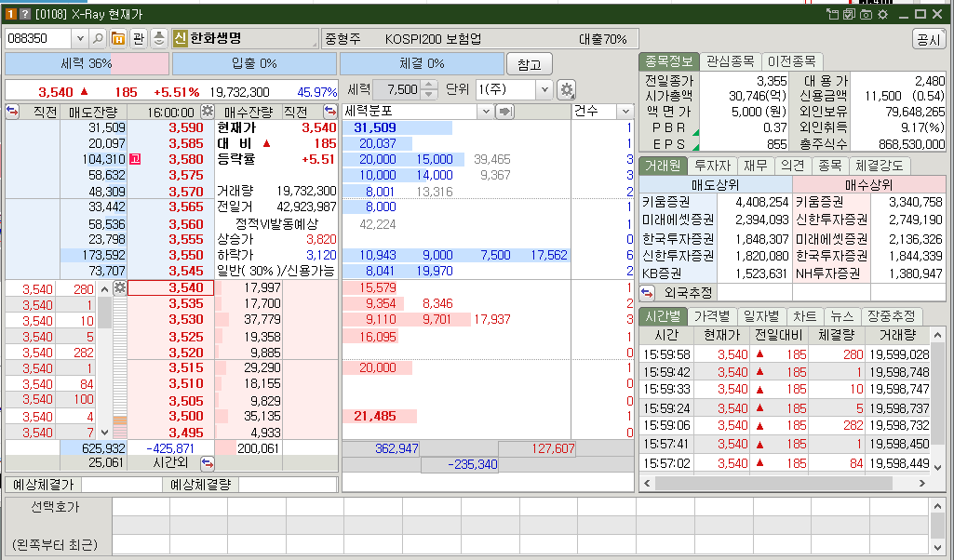Viewport: 954px width, 560px height.
Task: Click the blue swap arrows above 매도잔량 column
Action: pos(11,111)
